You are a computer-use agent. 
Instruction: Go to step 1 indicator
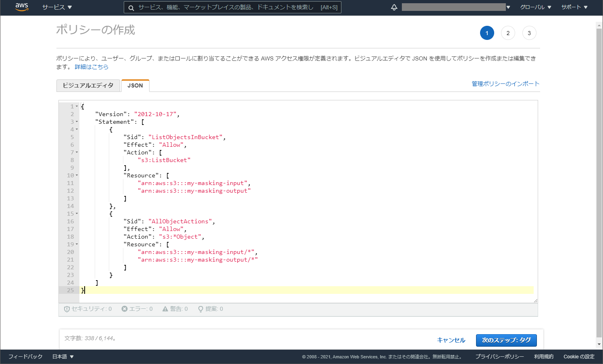point(487,33)
